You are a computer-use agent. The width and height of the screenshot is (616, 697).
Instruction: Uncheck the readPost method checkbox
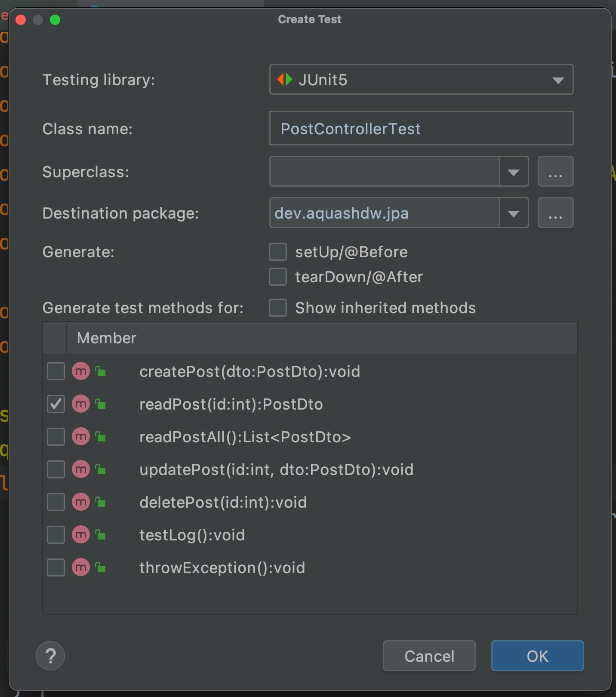pyautogui.click(x=56, y=404)
